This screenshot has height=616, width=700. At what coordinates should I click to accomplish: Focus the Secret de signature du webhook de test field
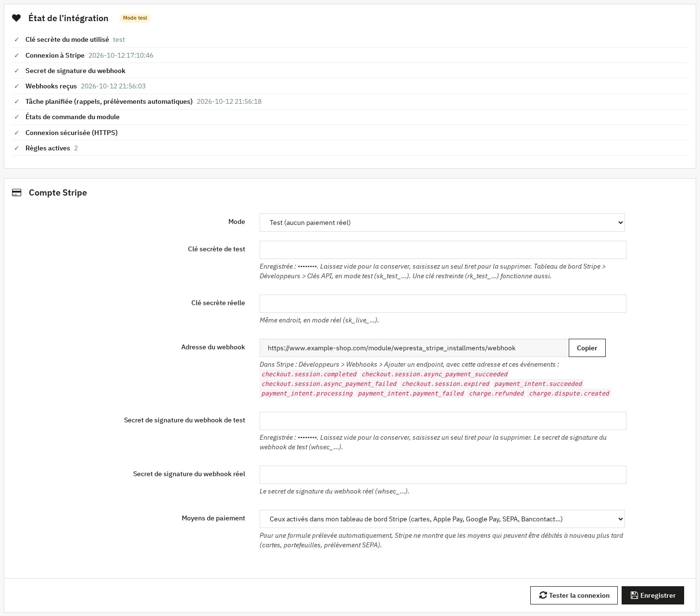pos(443,421)
